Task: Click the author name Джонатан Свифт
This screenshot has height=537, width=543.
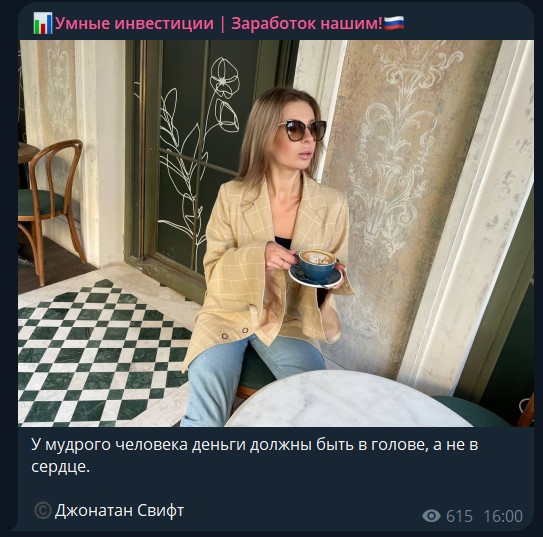Action: click(119, 510)
